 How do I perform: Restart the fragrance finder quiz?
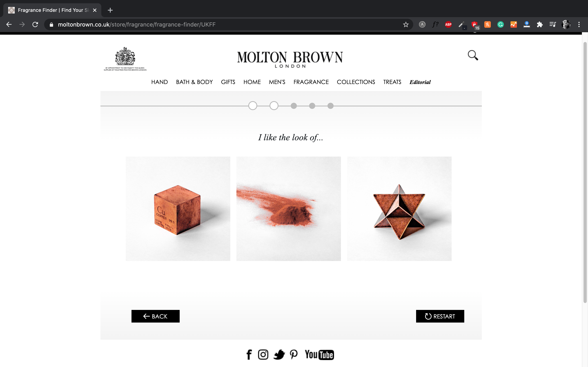440,316
